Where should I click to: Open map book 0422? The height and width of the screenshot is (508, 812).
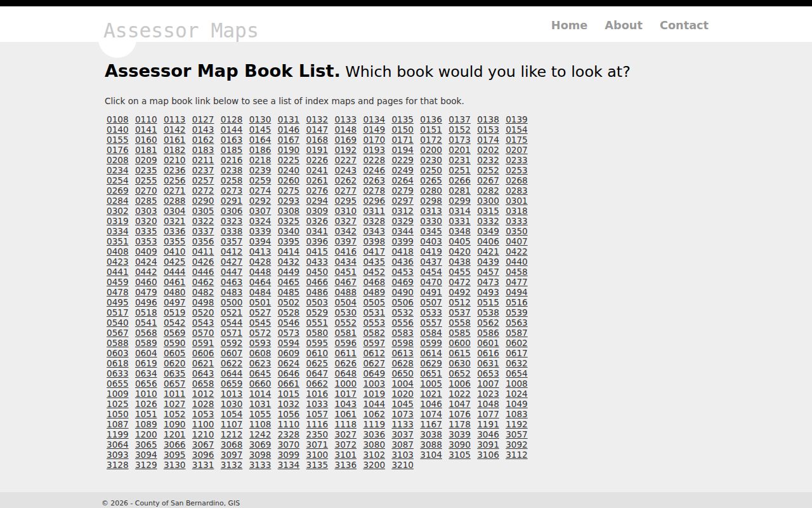516,251
